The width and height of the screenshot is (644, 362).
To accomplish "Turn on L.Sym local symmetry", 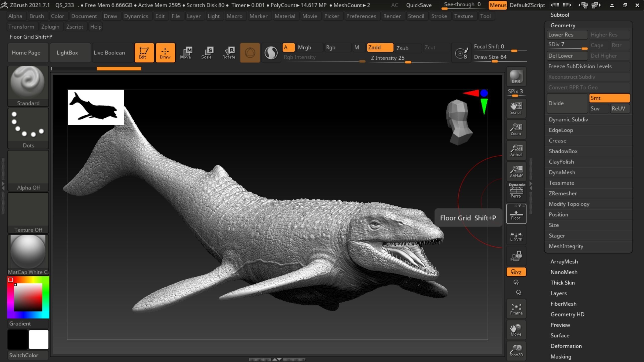I will click(x=516, y=236).
